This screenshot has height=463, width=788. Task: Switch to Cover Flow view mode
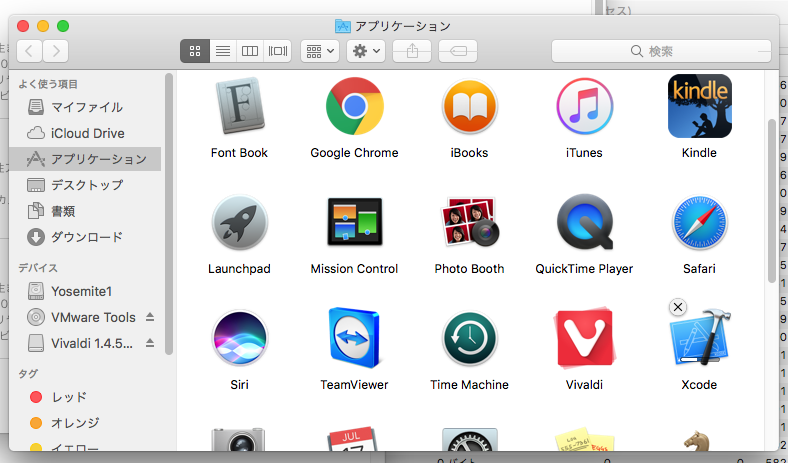tap(277, 51)
